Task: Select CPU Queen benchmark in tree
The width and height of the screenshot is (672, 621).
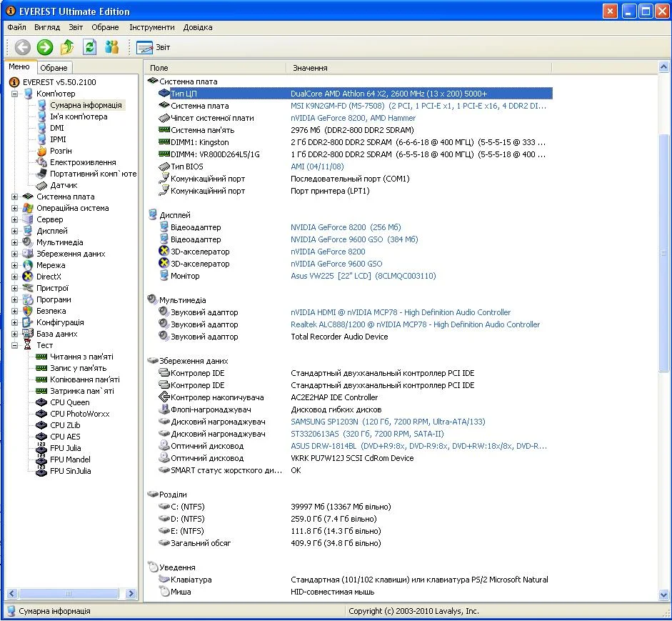Action: click(69, 402)
